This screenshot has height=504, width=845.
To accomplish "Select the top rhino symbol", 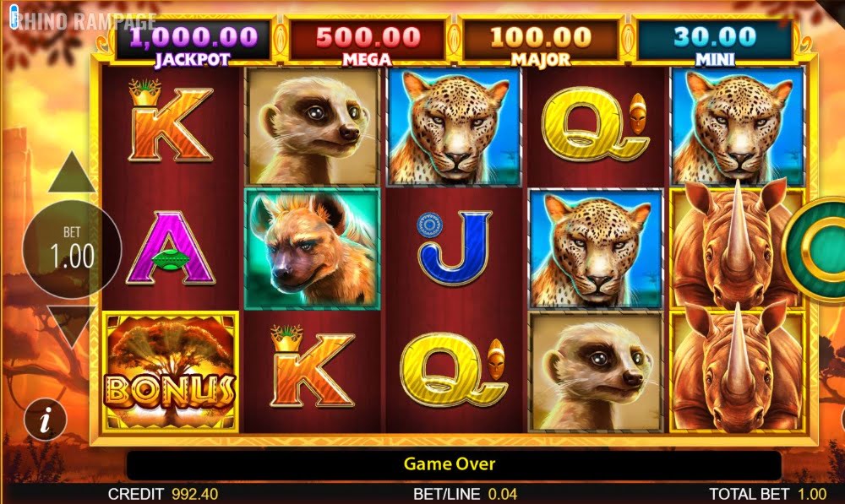I will (737, 249).
